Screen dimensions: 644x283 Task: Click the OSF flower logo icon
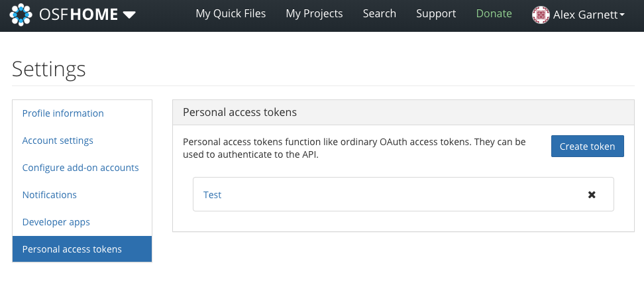click(x=21, y=15)
